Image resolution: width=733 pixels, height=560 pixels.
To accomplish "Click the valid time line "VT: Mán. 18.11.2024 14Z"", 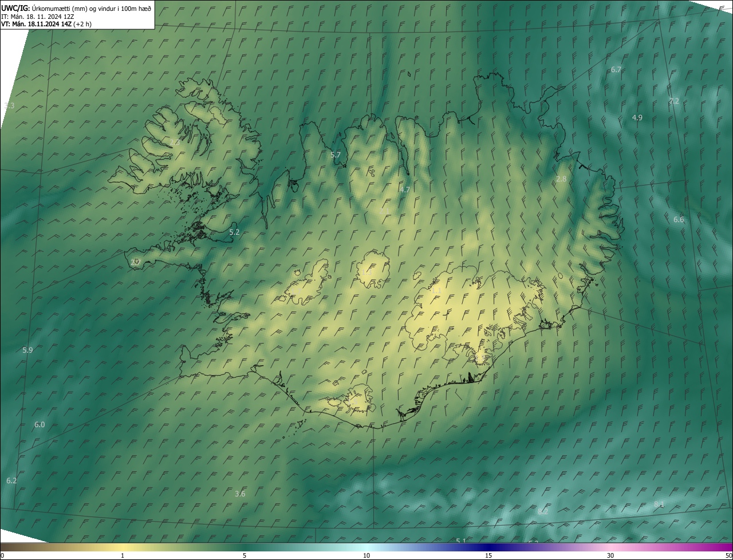I will (x=35, y=24).
